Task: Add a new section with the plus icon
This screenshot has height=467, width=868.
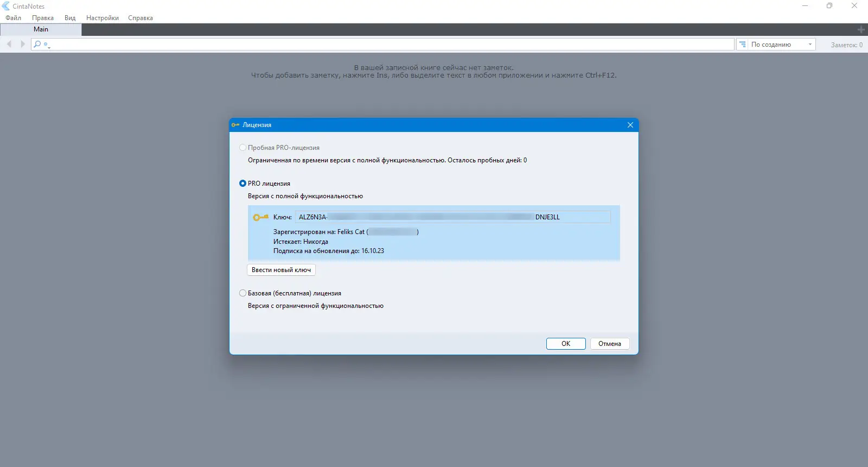Action: pyautogui.click(x=861, y=29)
